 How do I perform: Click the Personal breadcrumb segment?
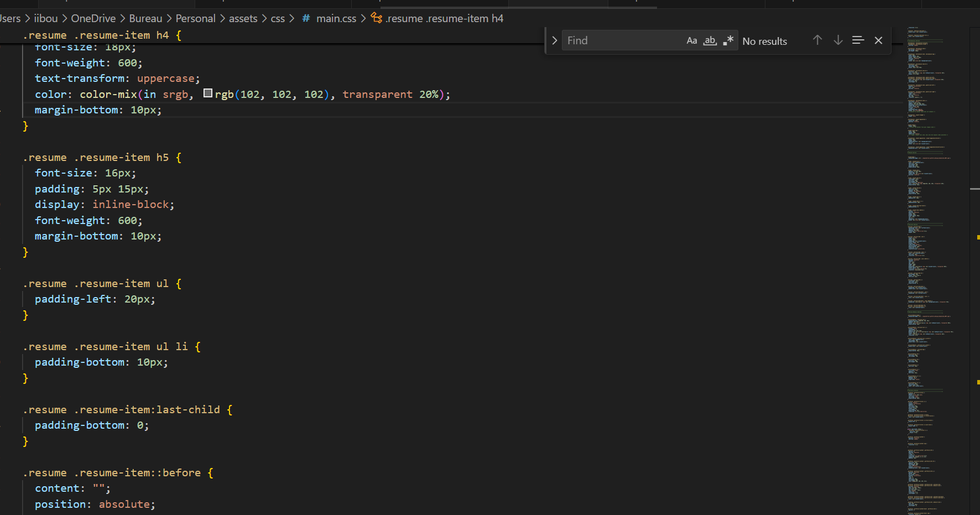195,18
